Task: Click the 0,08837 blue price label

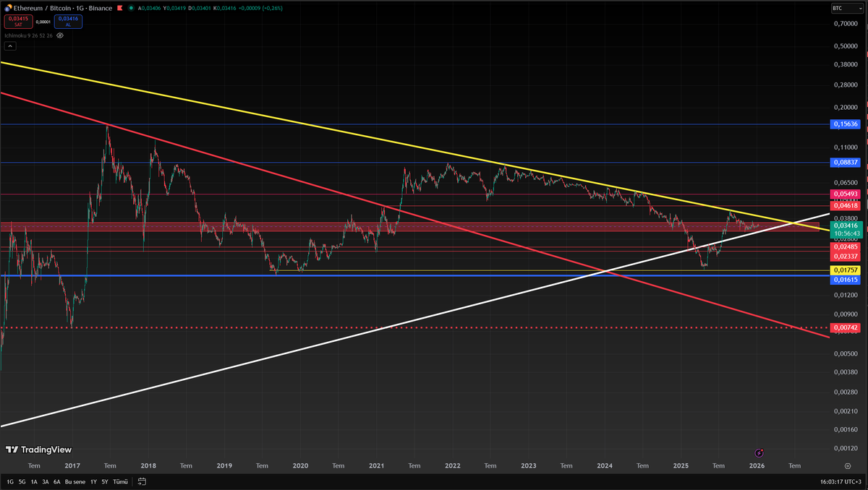Action: tap(846, 163)
